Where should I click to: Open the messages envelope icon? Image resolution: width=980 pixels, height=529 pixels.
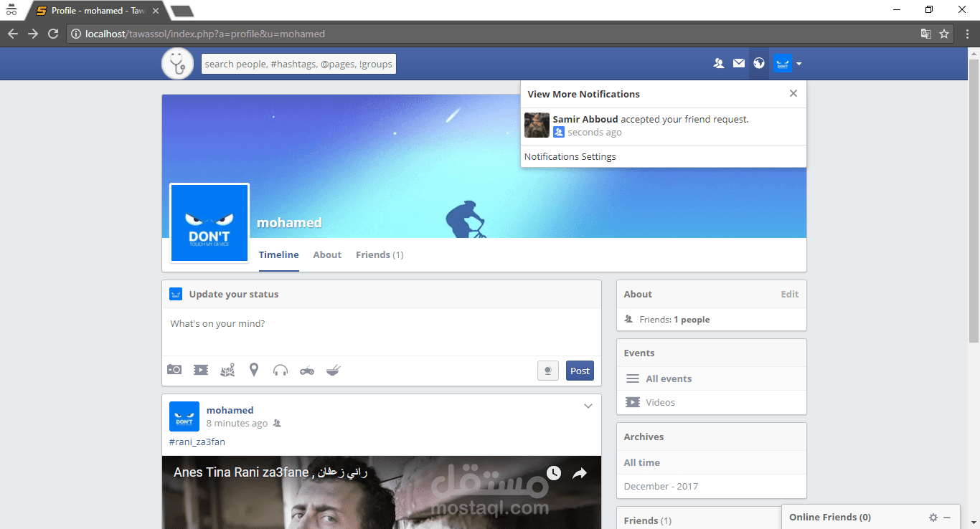739,64
